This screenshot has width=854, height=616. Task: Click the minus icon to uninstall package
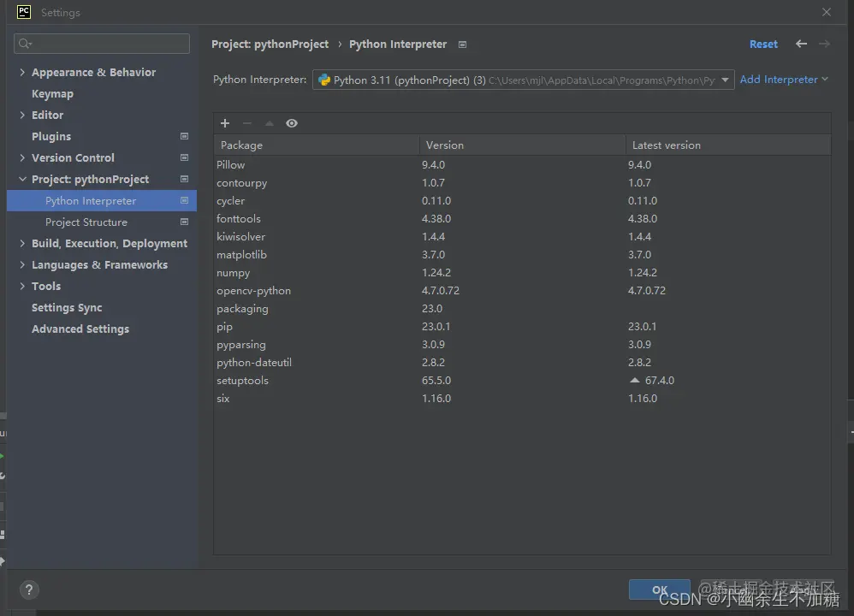246,123
